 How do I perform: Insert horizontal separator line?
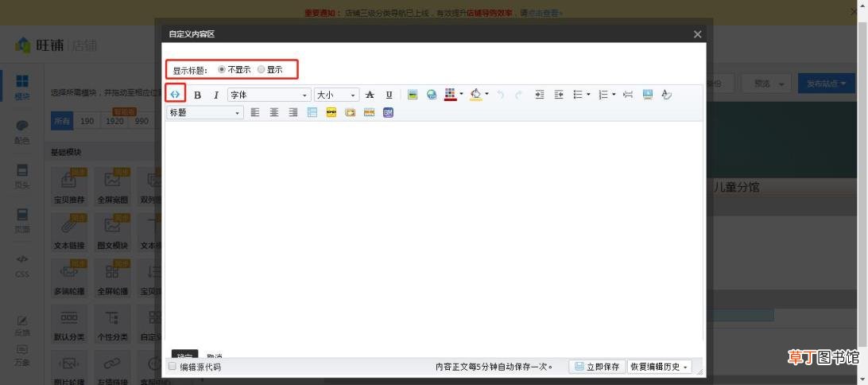coord(628,95)
